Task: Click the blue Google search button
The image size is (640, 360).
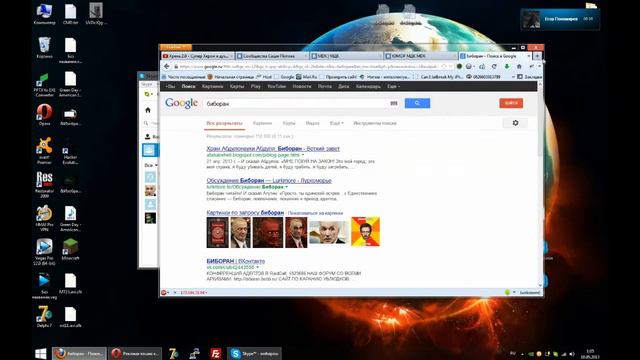Action: (417, 103)
